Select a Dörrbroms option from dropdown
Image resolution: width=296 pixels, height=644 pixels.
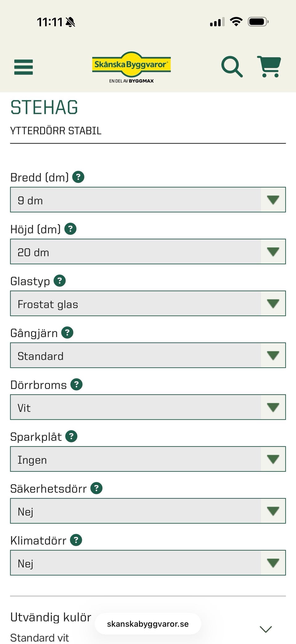(148, 407)
